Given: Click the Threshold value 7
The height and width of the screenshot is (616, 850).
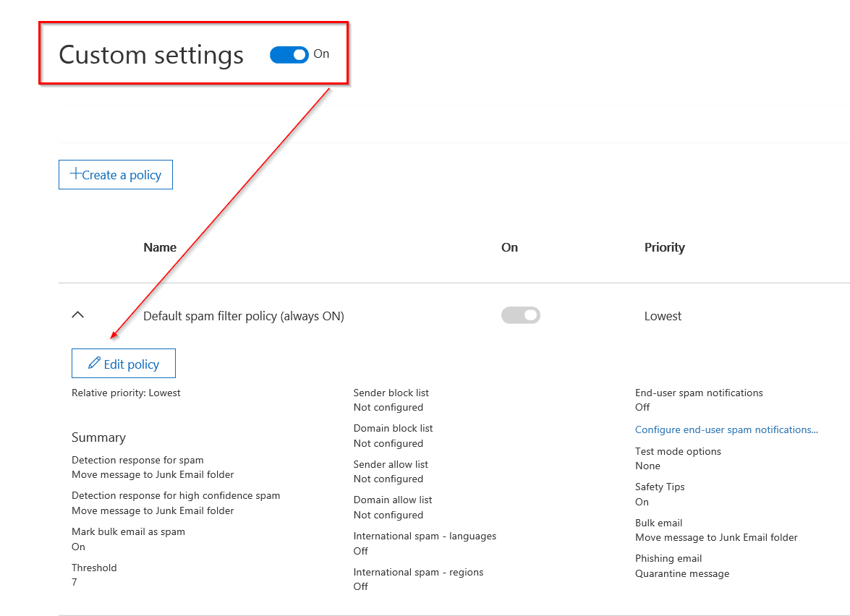Looking at the screenshot, I should (73, 582).
